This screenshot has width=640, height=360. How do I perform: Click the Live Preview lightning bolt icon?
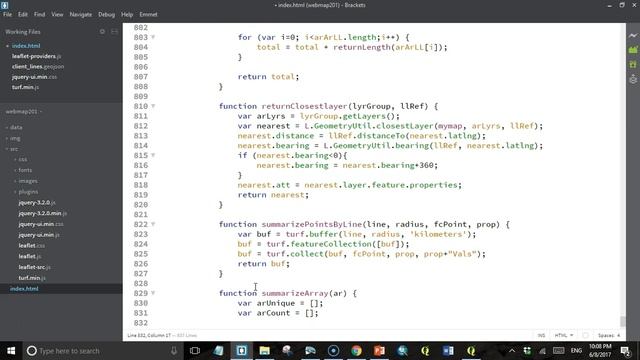coord(633,36)
